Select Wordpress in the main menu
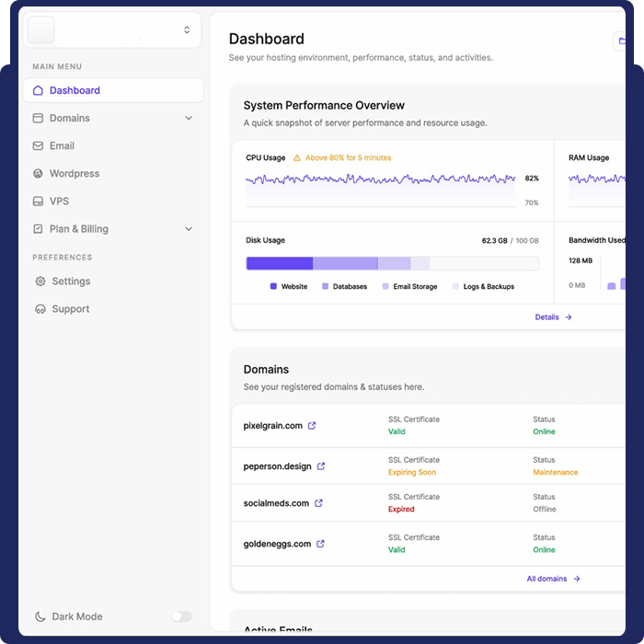644x644 pixels. 74,173
